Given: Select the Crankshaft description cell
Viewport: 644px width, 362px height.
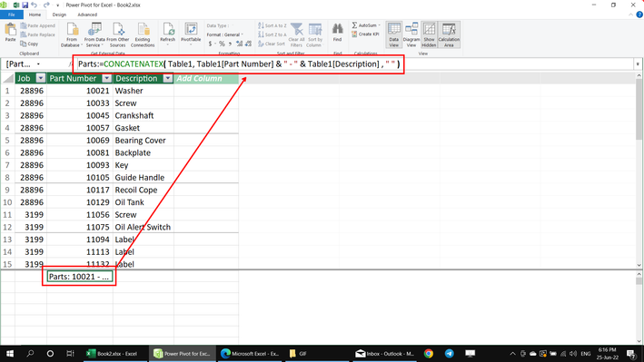Looking at the screenshot, I should point(144,115).
